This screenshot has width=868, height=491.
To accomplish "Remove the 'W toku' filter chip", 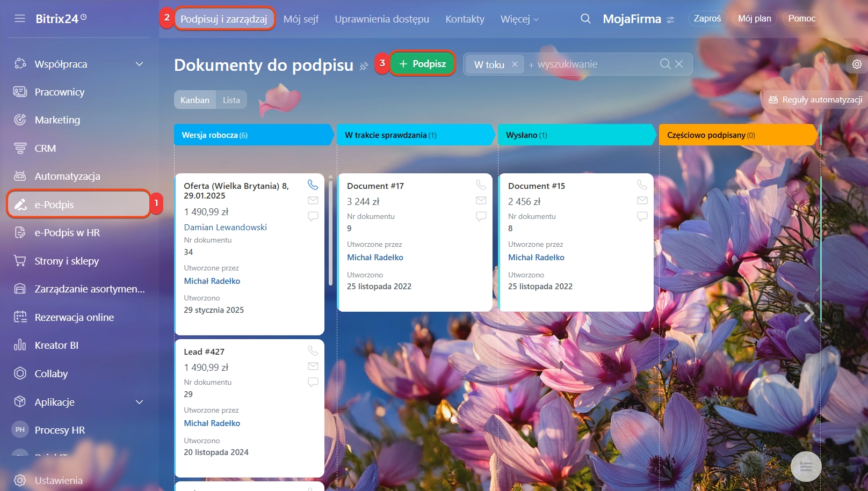I will pos(515,64).
